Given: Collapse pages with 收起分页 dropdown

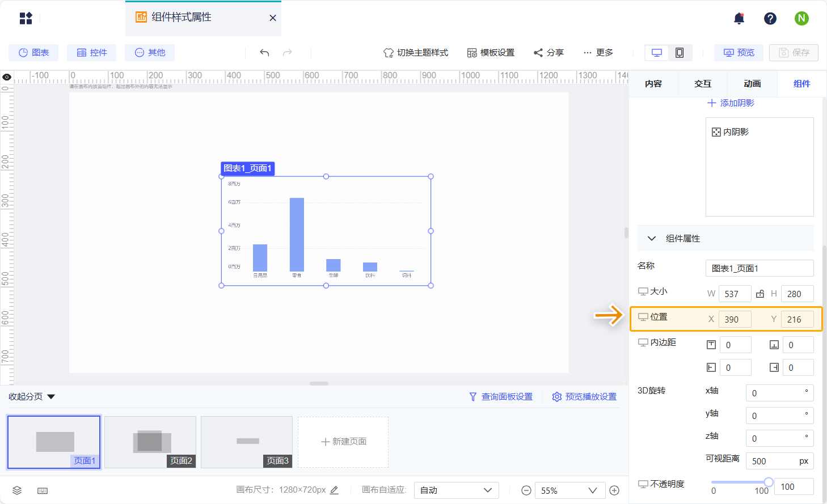Looking at the screenshot, I should click(32, 397).
